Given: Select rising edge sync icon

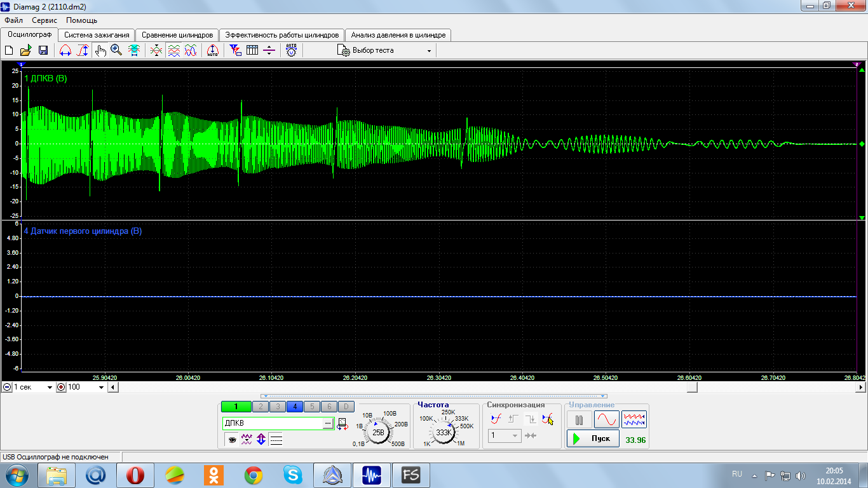Looking at the screenshot, I should 513,419.
